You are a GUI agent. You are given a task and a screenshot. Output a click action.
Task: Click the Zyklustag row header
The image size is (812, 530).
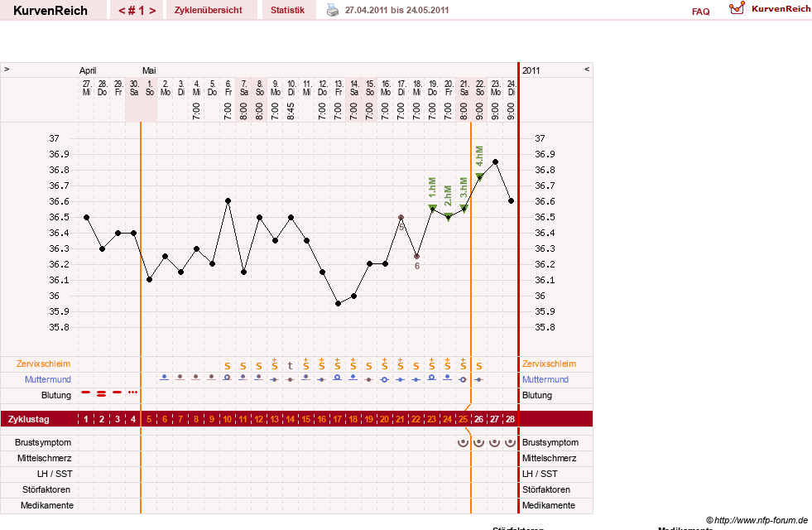point(28,419)
